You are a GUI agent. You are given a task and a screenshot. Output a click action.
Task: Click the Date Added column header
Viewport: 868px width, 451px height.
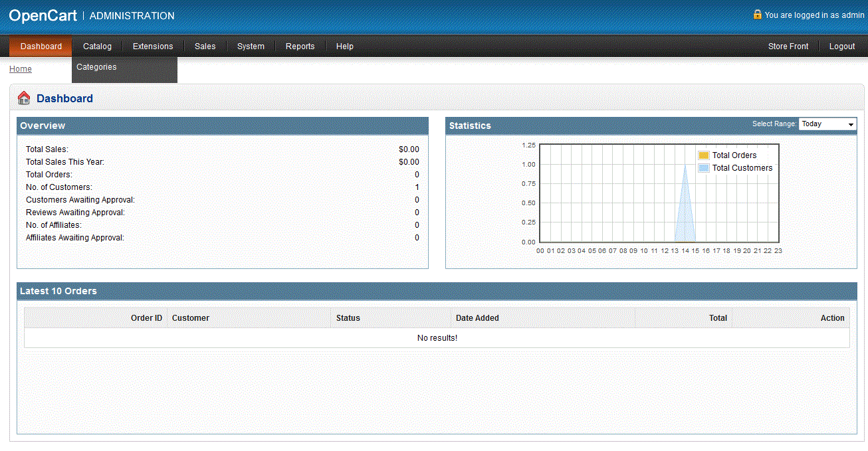tap(477, 318)
